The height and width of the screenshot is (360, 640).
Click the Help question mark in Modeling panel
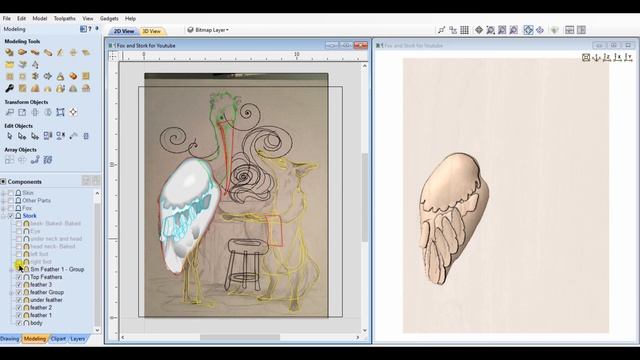tap(90, 29)
